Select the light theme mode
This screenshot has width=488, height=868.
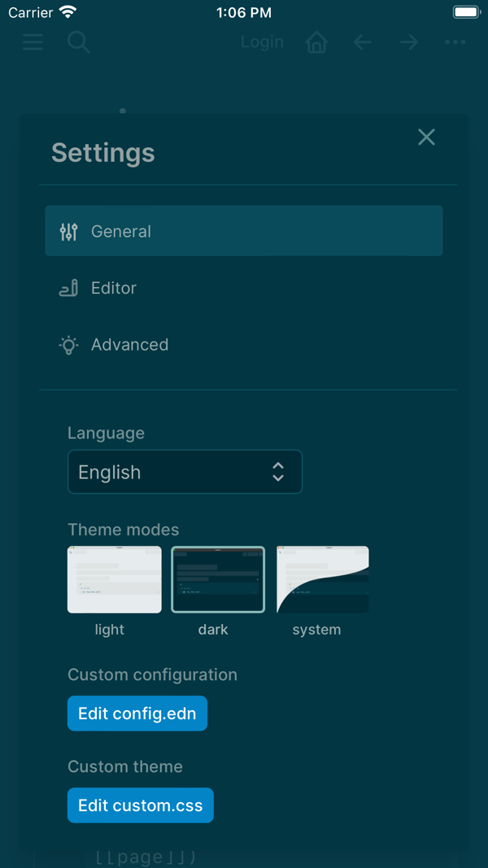pyautogui.click(x=115, y=579)
